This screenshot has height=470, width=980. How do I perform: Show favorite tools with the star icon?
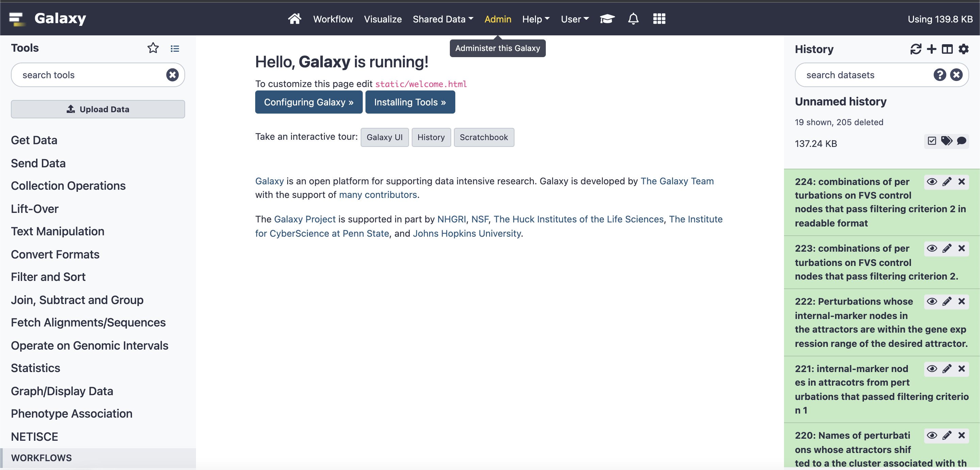click(x=153, y=48)
